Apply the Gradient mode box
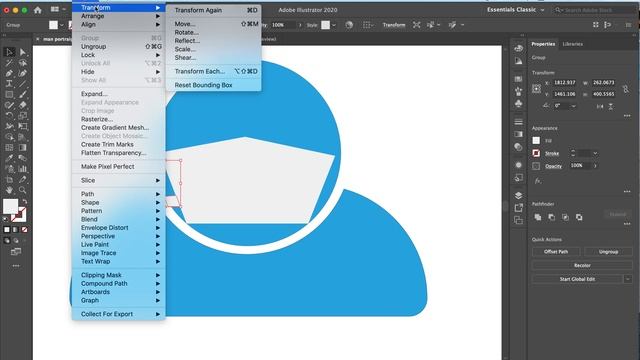Screen dimensions: 640x360 pyautogui.click(x=16, y=230)
